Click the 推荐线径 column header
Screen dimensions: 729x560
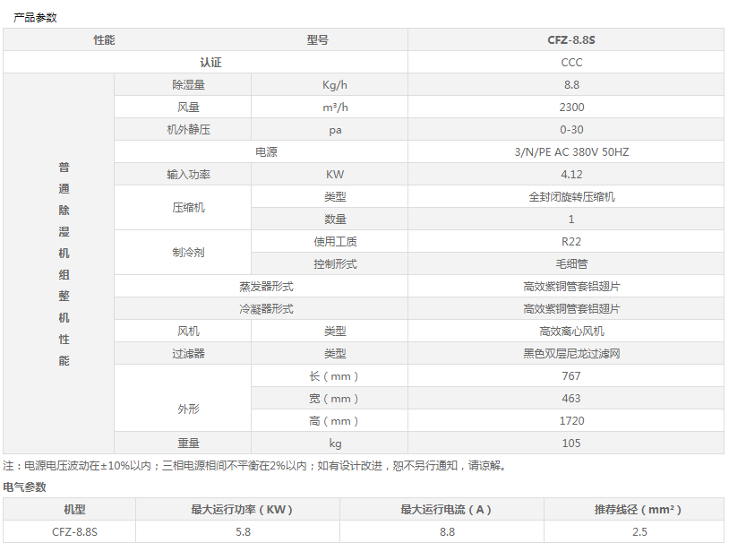click(638, 510)
